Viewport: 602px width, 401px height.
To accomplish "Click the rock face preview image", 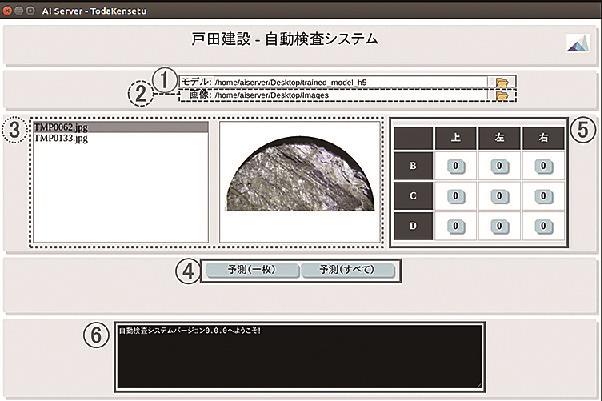I will coord(300,174).
